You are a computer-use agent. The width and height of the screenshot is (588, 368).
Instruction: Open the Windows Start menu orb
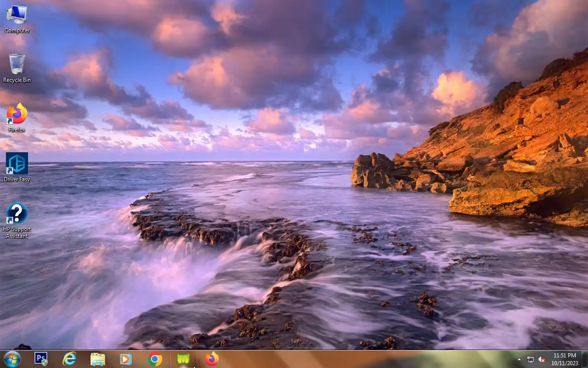pyautogui.click(x=12, y=359)
